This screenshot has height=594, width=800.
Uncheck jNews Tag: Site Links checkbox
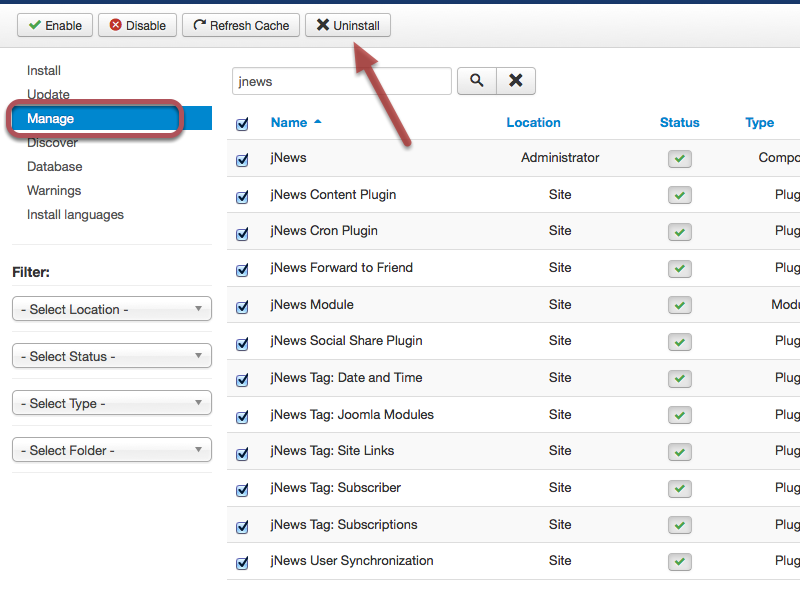pos(242,453)
